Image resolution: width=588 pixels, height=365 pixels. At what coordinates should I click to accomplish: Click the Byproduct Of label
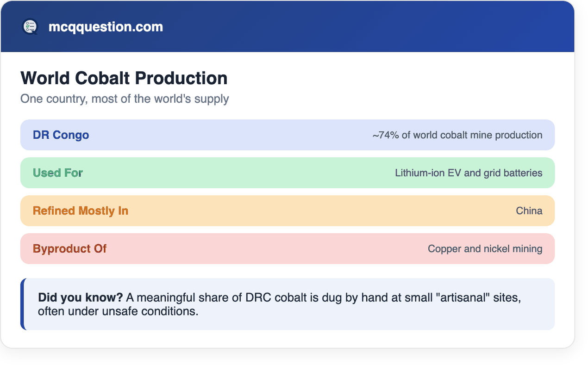coord(70,249)
